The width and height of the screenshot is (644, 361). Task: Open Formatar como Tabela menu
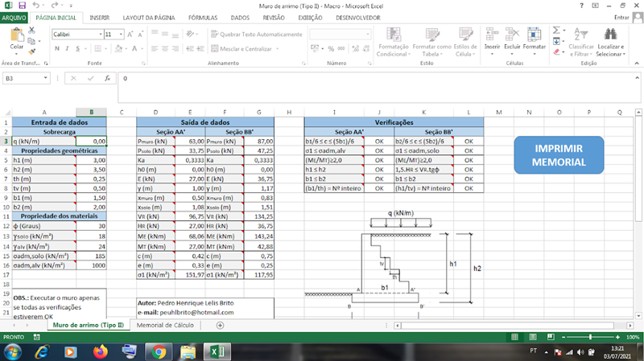[431, 42]
